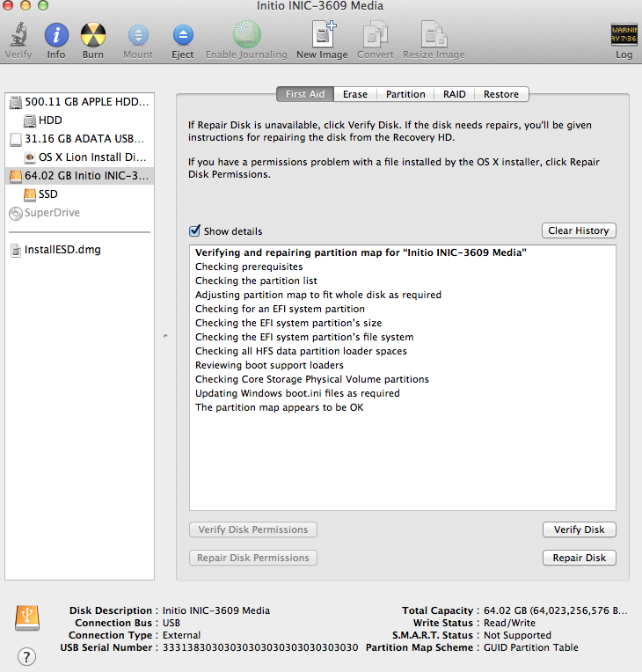Switch to the Partition tab
This screenshot has height=672, width=642.
point(405,94)
